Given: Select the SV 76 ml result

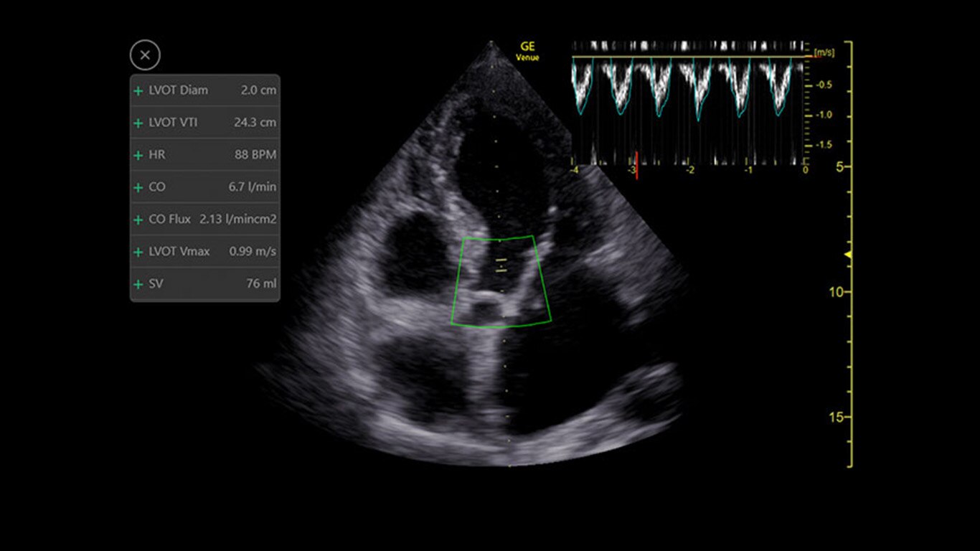Looking at the screenshot, I should point(204,283).
